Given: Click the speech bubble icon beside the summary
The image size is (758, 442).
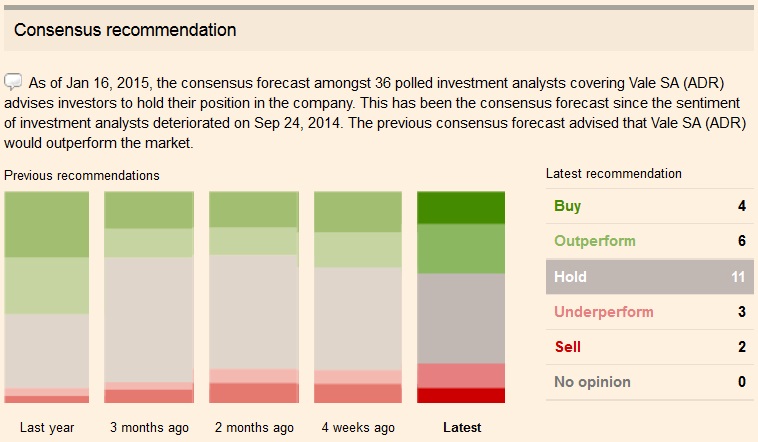Looking at the screenshot, I should pos(13,81).
